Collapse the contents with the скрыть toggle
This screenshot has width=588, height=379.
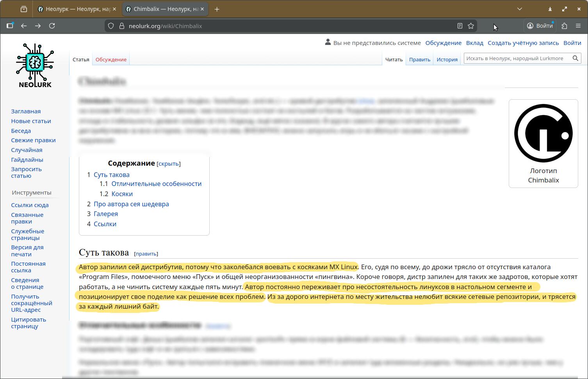coord(169,164)
